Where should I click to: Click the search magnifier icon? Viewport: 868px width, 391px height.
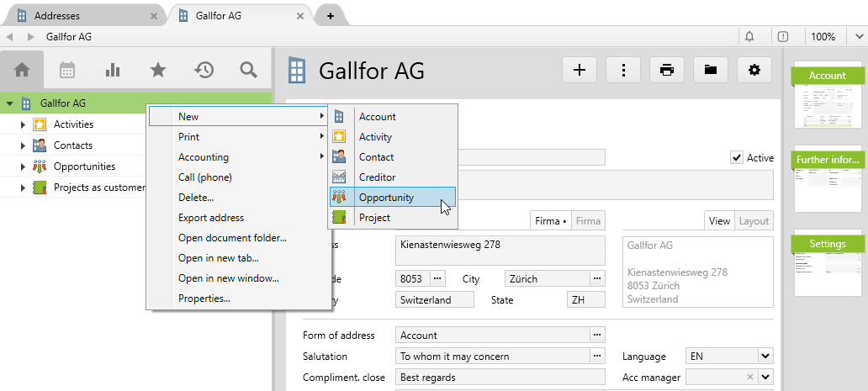click(248, 70)
